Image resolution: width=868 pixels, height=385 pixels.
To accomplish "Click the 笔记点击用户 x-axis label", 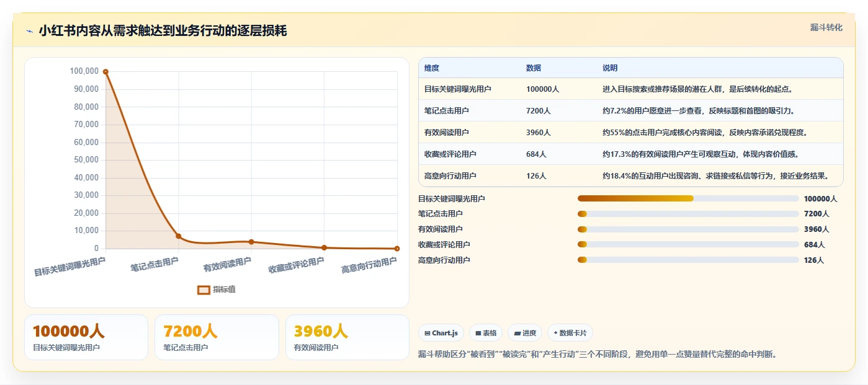I will (x=154, y=265).
